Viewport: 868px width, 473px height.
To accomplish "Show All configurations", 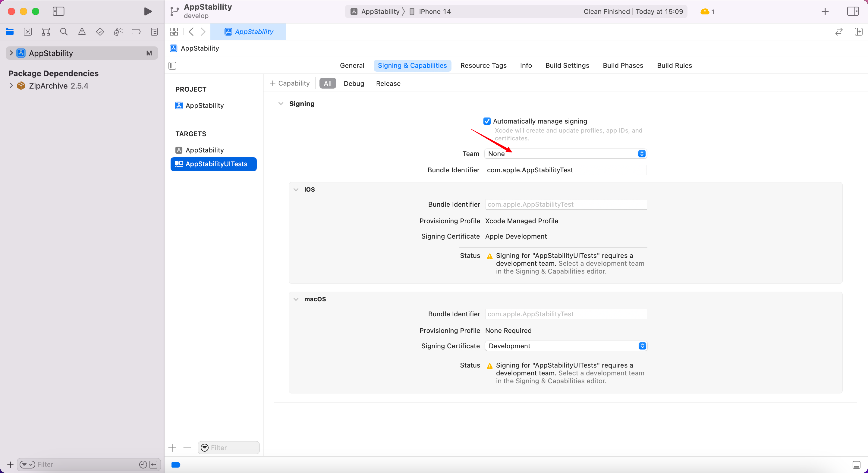I will [328, 83].
